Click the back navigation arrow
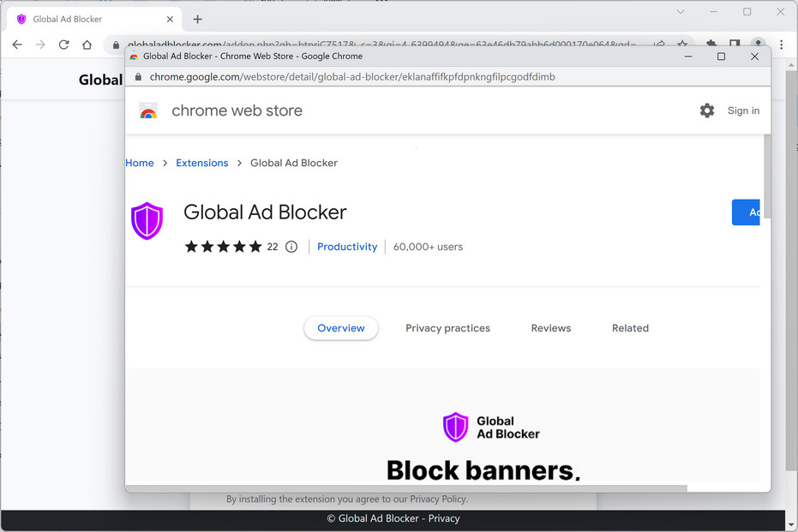This screenshot has width=798, height=532. click(17, 45)
